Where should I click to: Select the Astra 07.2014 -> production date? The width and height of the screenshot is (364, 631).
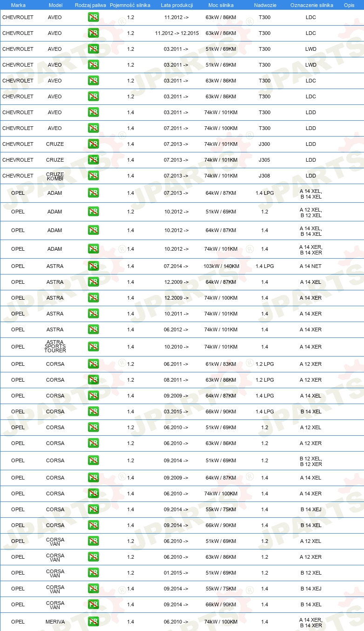tap(176, 266)
